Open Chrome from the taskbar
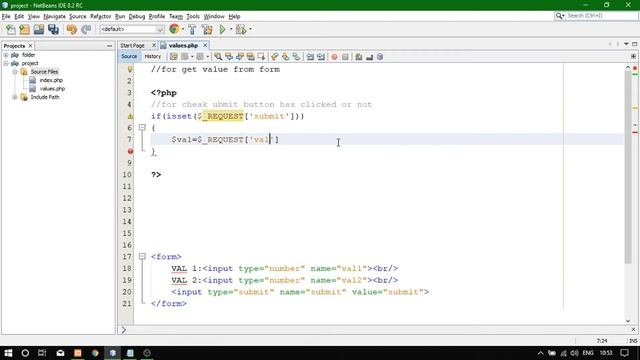 [95, 353]
